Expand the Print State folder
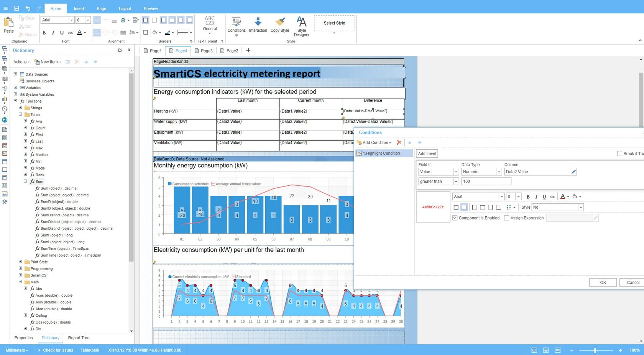Screen dimensions: 644x355 pyautogui.click(x=20, y=262)
